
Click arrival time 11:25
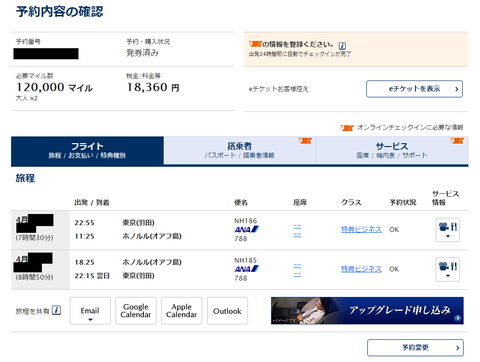tap(84, 236)
